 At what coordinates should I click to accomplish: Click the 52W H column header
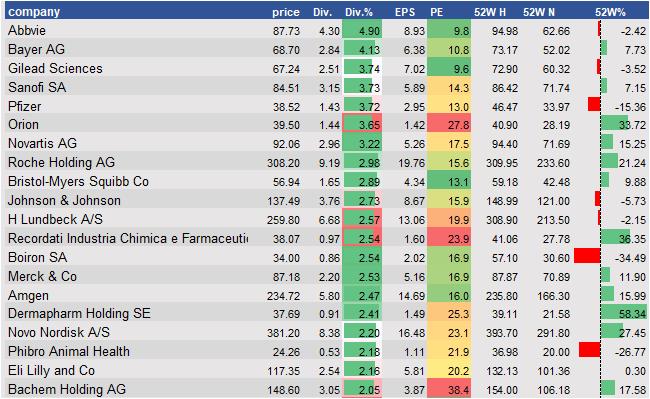coord(490,12)
